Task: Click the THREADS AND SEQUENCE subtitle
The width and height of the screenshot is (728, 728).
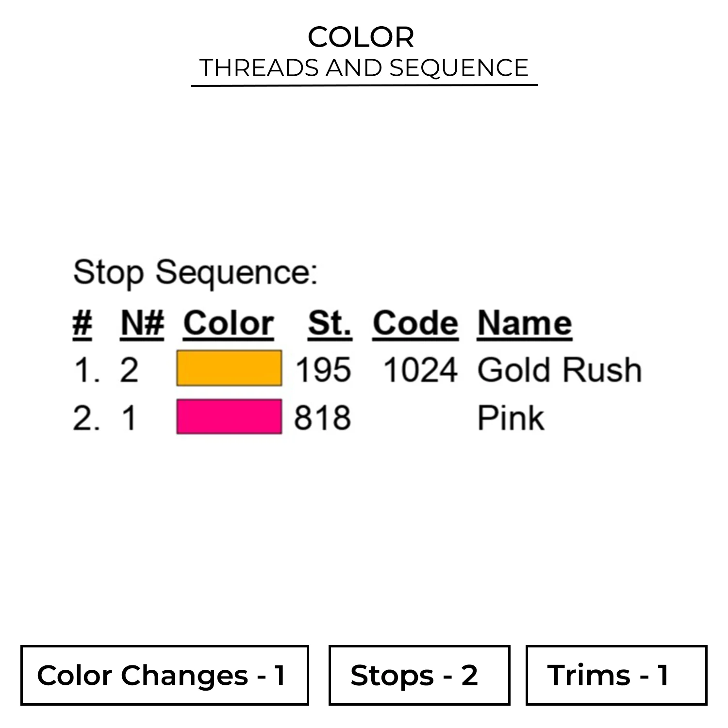Action: click(364, 68)
